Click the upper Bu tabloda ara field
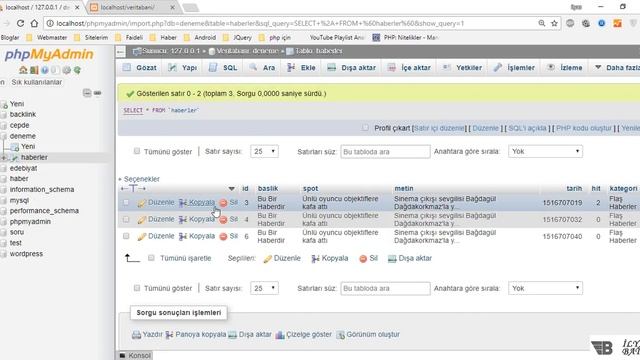The image size is (640, 360). tap(385, 151)
